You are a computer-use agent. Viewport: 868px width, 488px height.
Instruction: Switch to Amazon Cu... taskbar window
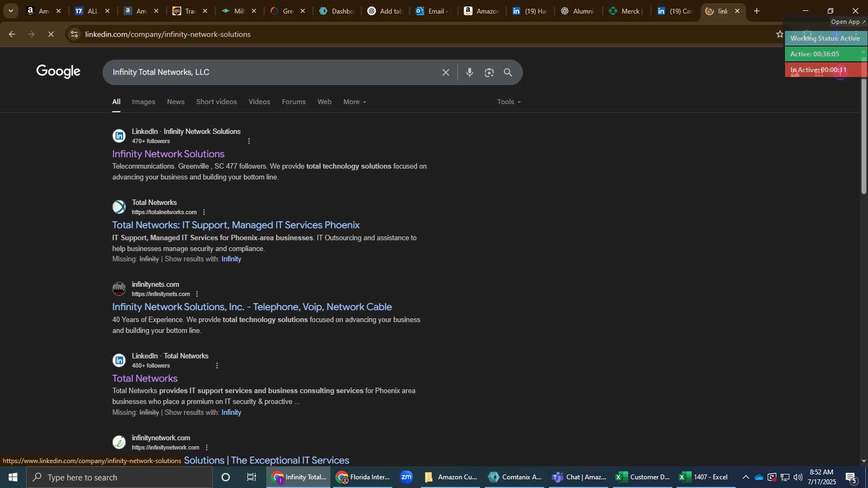(451, 477)
